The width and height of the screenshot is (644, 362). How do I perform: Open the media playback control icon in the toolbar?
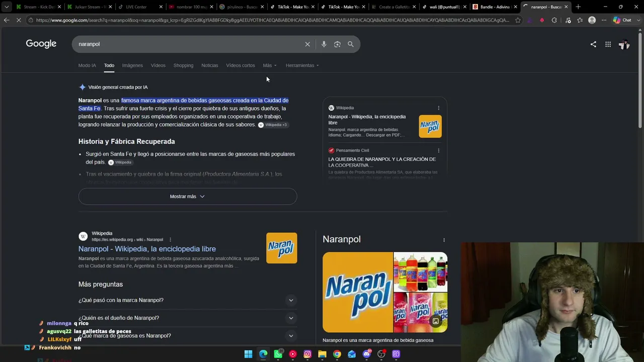[x=568, y=20]
